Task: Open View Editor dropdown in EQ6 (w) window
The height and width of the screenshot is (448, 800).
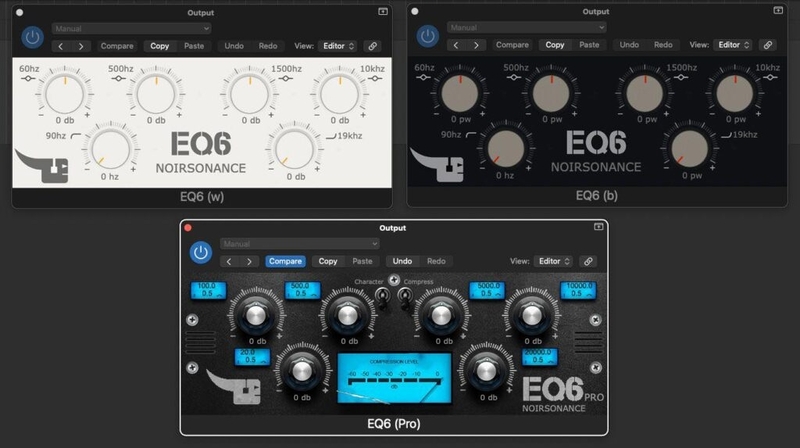Action: click(338, 46)
